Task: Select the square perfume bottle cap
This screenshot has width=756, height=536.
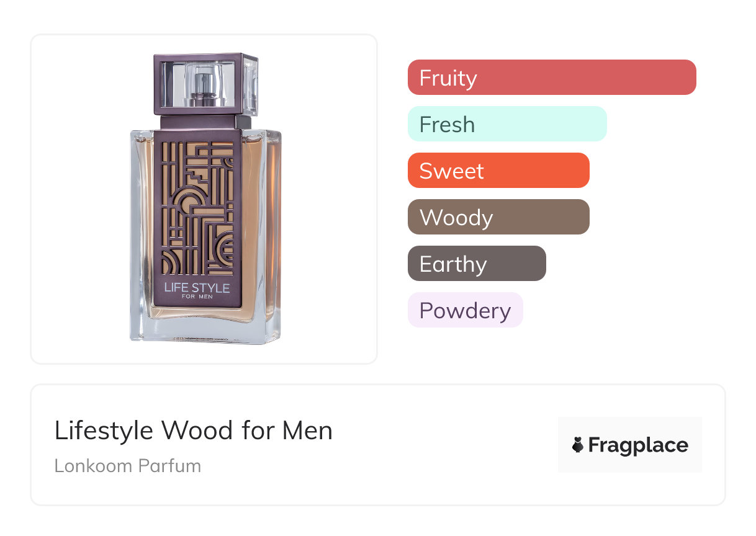Action: click(205, 84)
